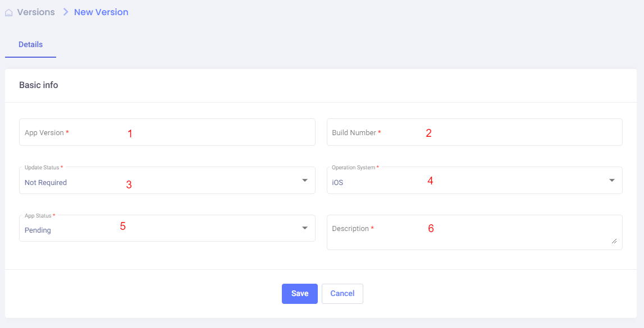Click the selected 'Pending' value
644x328 pixels.
coord(38,230)
